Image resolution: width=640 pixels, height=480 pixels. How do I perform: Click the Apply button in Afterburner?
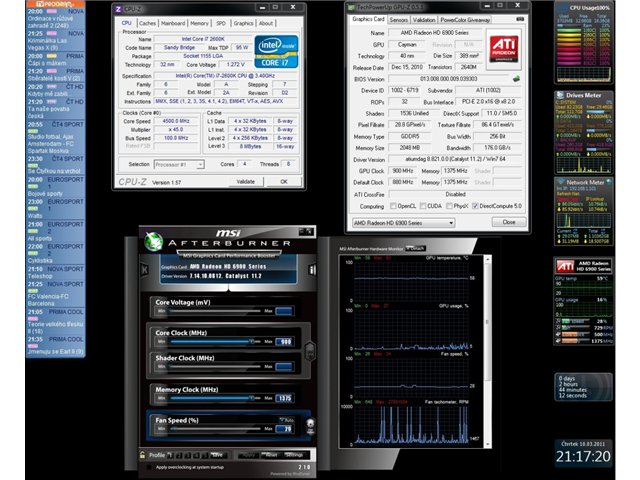(x=248, y=455)
